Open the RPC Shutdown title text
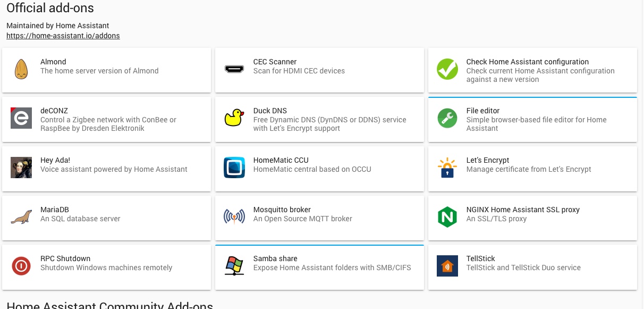 click(x=65, y=258)
